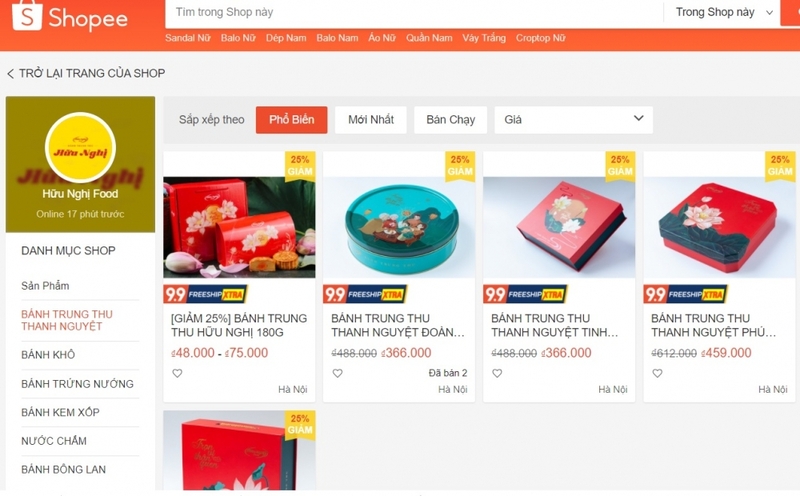Like the Hữu Nghị 180G mooncake product
This screenshot has height=496, width=800.
[177, 373]
